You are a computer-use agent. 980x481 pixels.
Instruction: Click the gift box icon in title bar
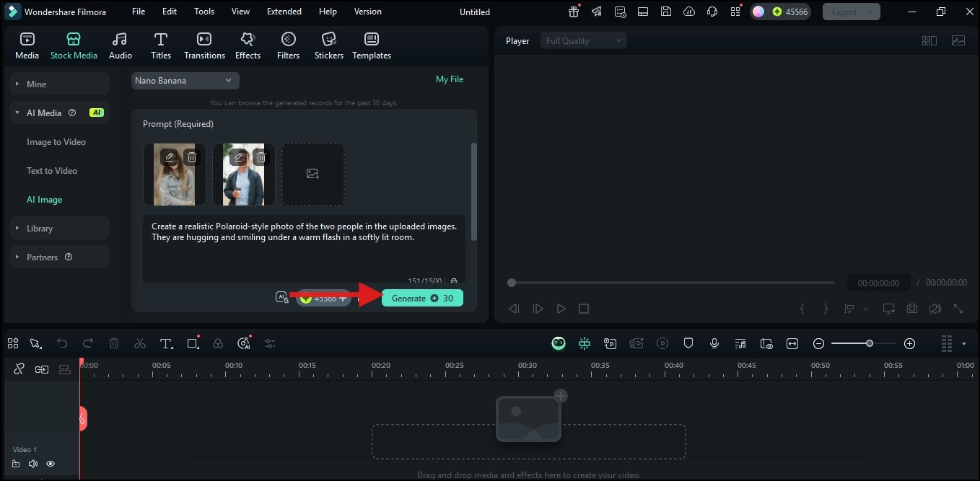574,12
